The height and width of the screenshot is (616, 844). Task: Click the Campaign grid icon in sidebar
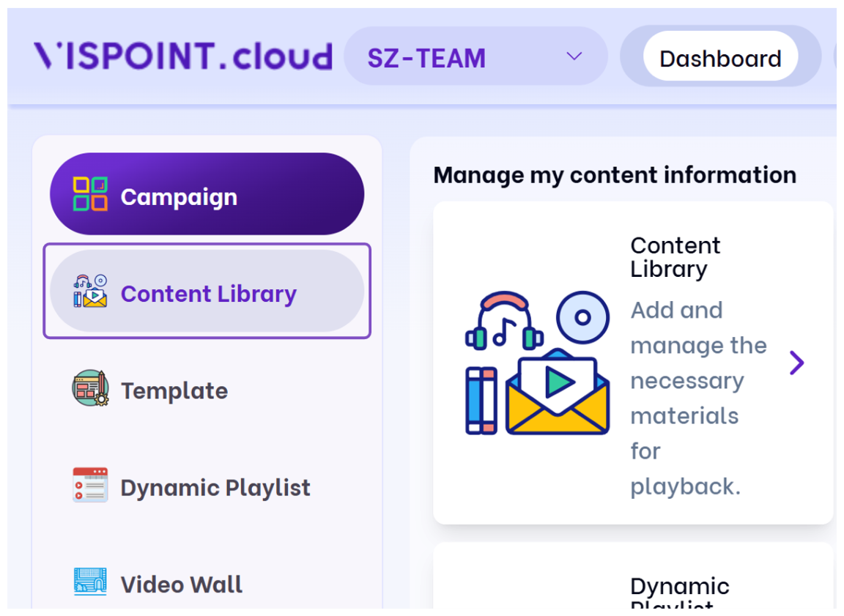90,193
